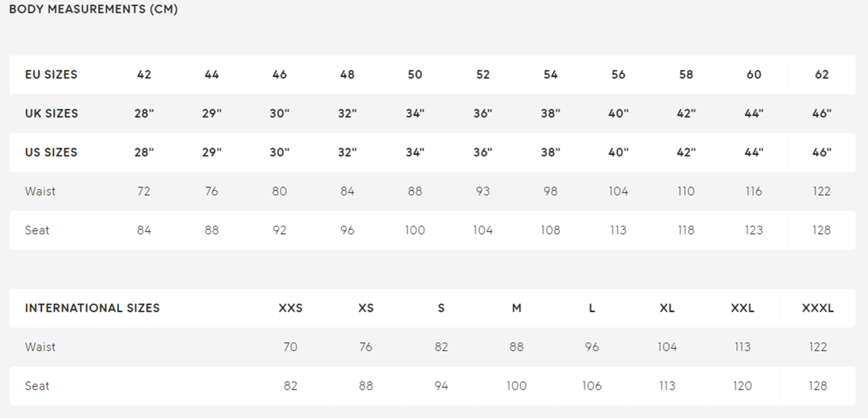Viewport: 868px width, 418px height.
Task: Select seat measurement 123
Action: 754,230
